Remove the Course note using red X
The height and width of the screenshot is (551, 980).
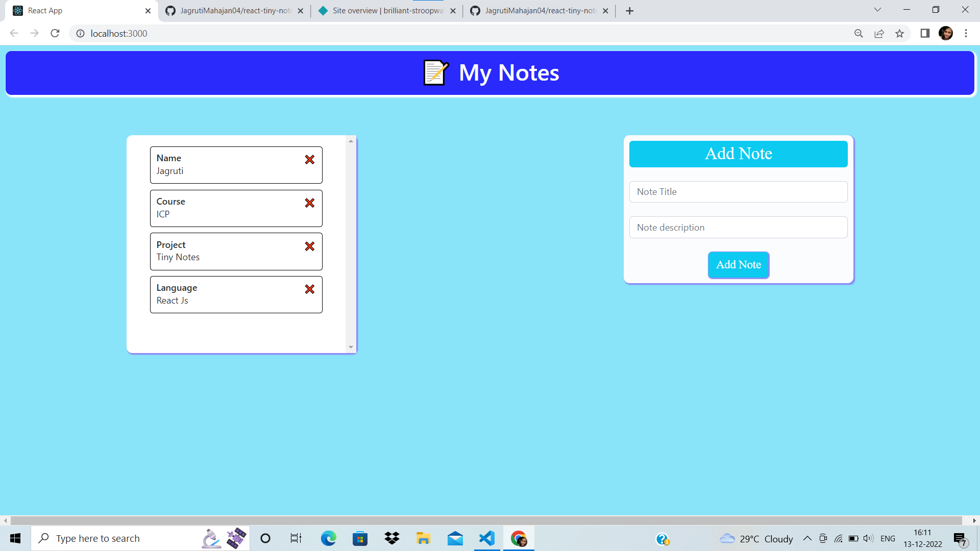coord(309,203)
